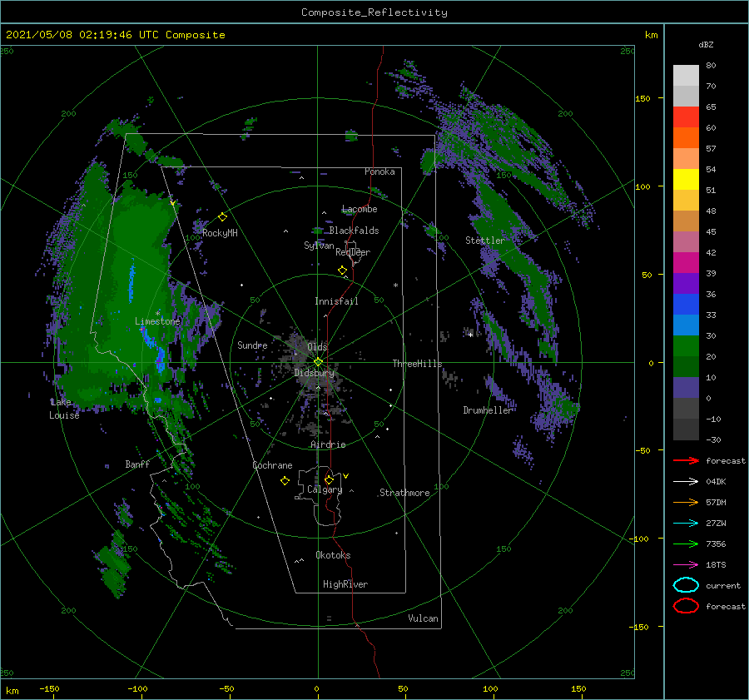Click the Innisfail city label
749x700 pixels.
coord(336,301)
